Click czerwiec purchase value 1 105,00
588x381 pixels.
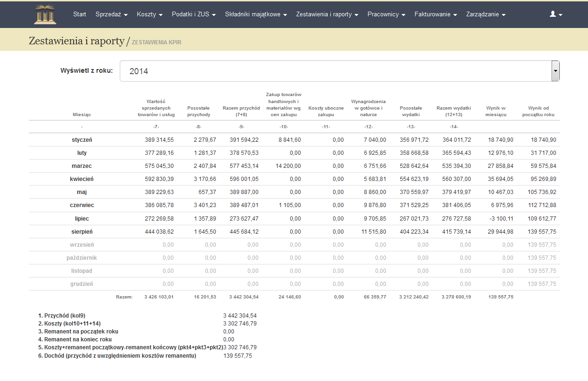[x=290, y=205]
